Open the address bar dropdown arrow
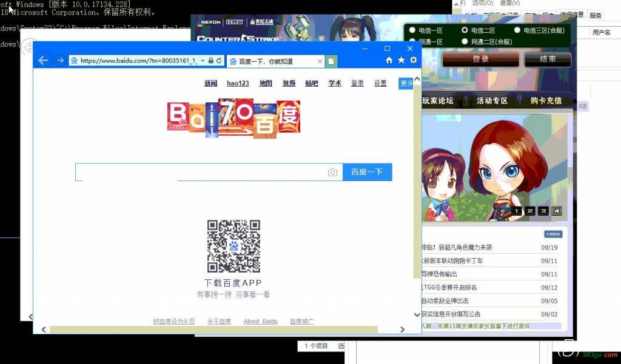Screen dimensions: 621x364 (203, 61)
